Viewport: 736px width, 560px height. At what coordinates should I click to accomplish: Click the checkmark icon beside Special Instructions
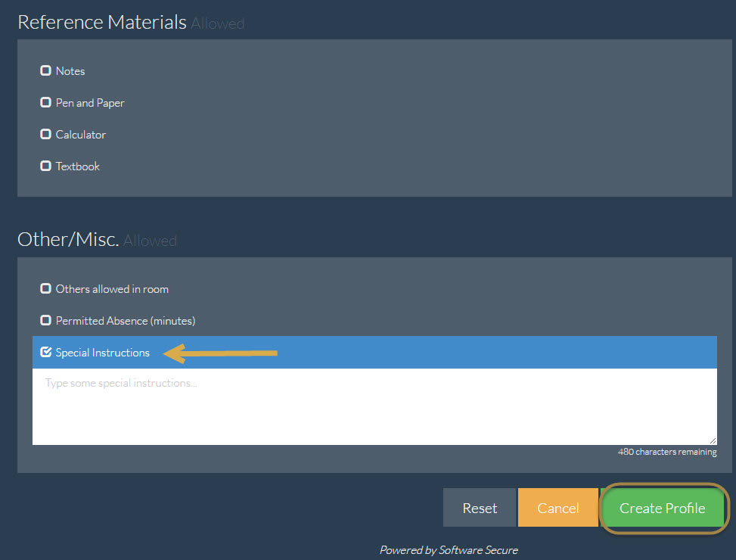coord(46,352)
